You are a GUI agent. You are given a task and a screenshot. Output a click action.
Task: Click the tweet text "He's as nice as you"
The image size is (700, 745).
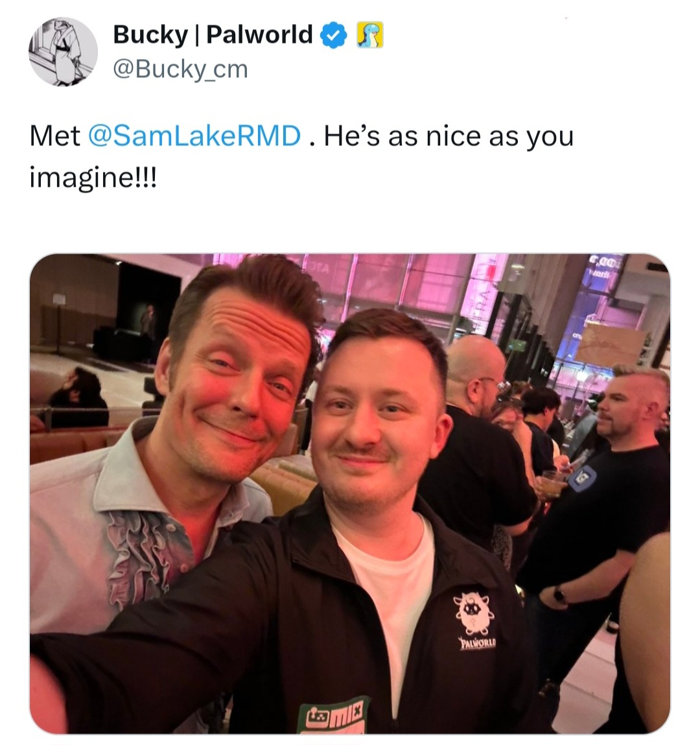449,136
